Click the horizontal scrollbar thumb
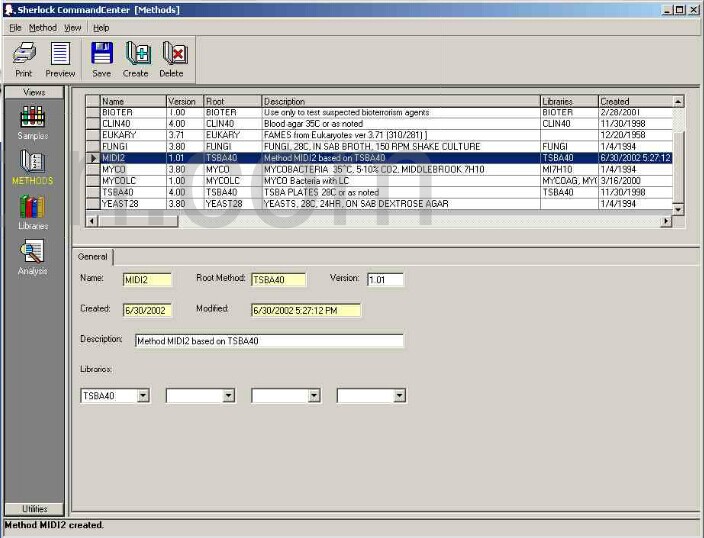The image size is (704, 538). point(138,221)
